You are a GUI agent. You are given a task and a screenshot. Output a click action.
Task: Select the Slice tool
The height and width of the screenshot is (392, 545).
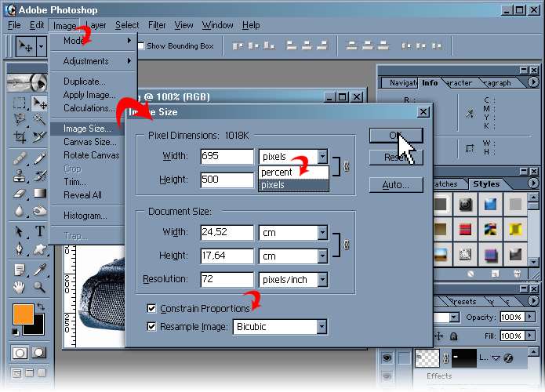point(39,136)
